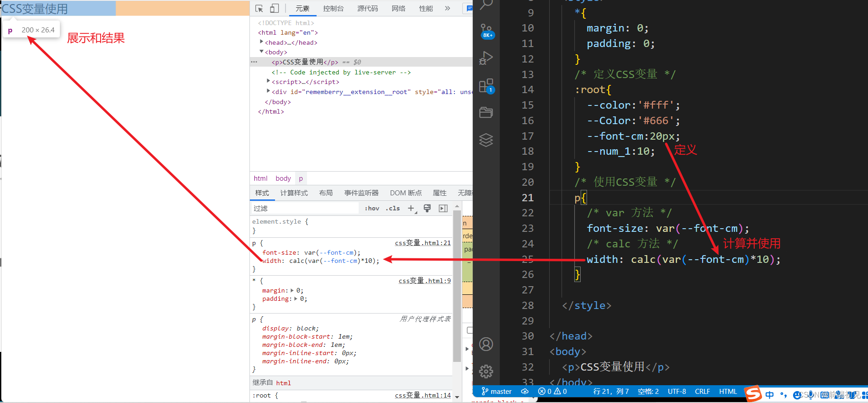868x403 pixels.
Task: Show more DevTools tabs chevron
Action: click(x=448, y=8)
